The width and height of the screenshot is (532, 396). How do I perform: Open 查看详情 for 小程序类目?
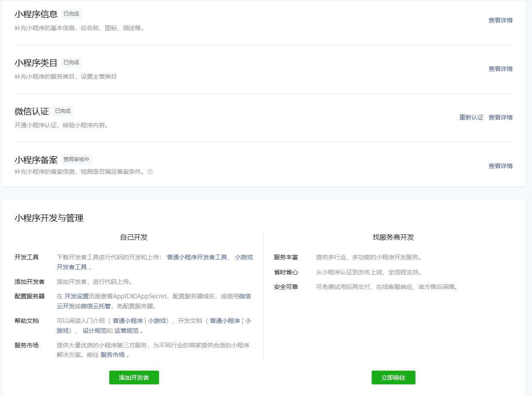pyautogui.click(x=500, y=69)
